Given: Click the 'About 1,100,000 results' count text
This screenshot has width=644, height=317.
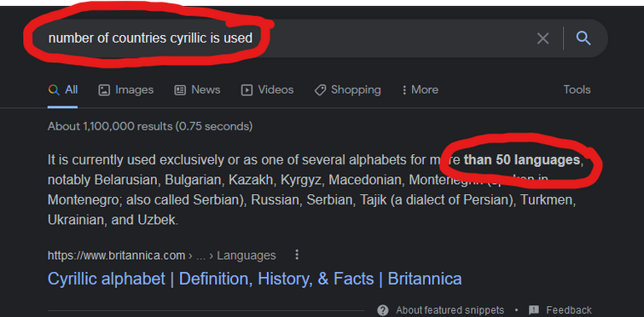Looking at the screenshot, I should (150, 126).
